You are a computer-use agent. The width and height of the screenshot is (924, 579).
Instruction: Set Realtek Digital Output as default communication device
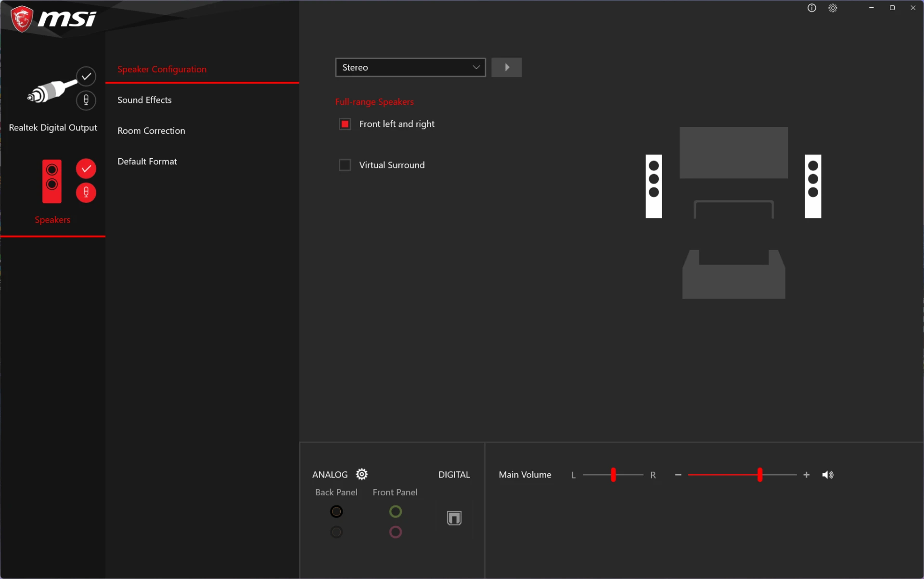86,100
